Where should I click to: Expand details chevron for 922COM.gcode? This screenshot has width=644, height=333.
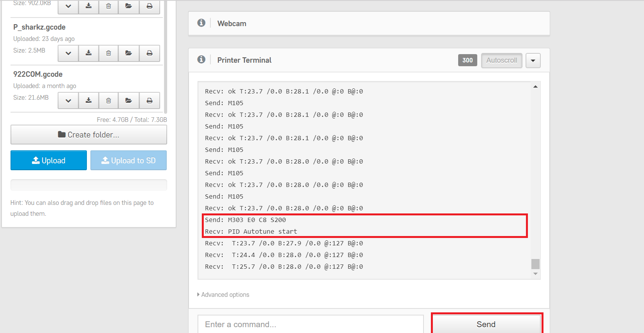point(68,100)
